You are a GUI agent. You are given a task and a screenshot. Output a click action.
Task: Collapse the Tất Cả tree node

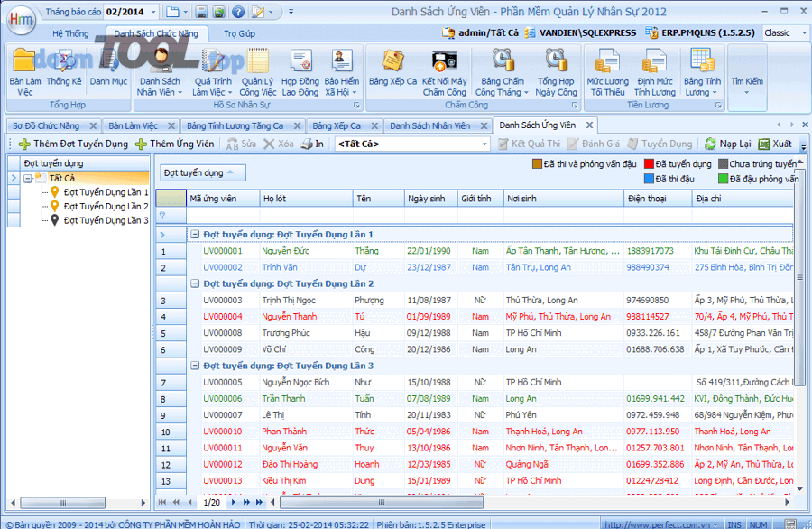[x=28, y=179]
